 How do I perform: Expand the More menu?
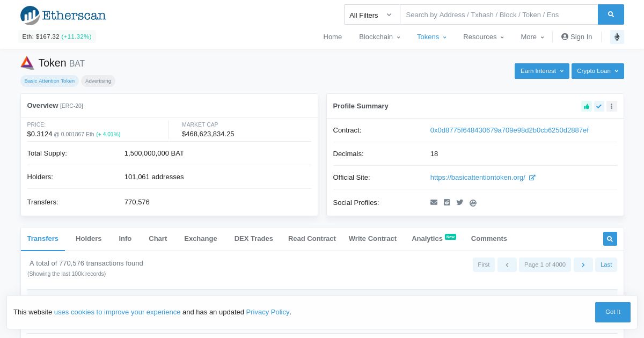pyautogui.click(x=532, y=37)
